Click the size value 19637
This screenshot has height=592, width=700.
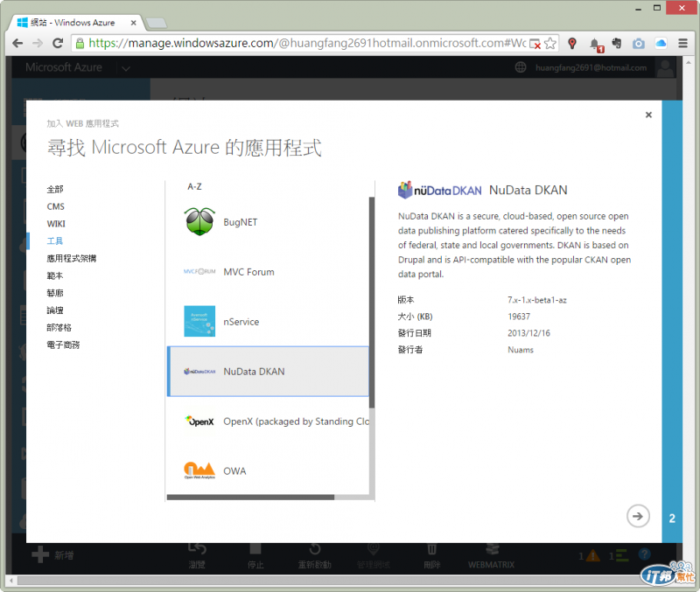519,317
